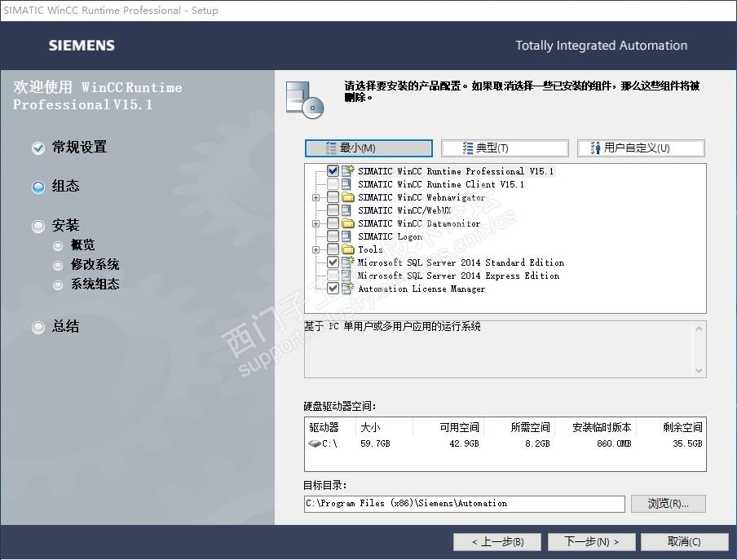Expand the Tools tree node

click(x=316, y=249)
